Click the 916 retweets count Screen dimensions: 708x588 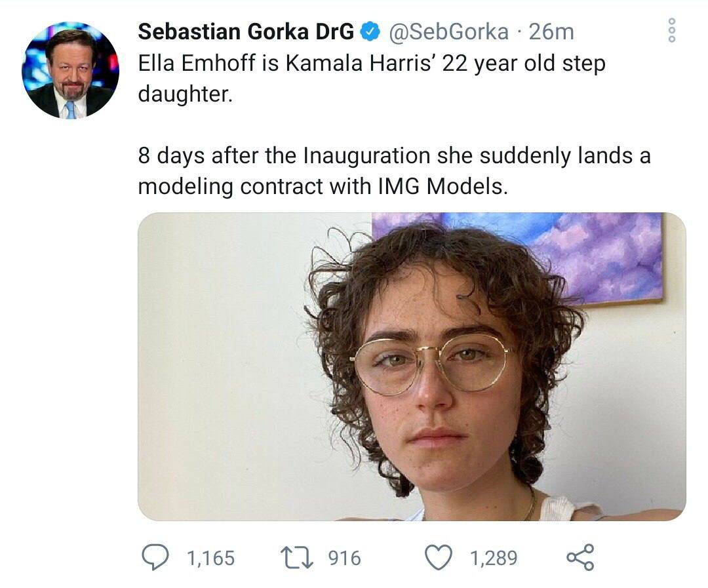(x=344, y=558)
